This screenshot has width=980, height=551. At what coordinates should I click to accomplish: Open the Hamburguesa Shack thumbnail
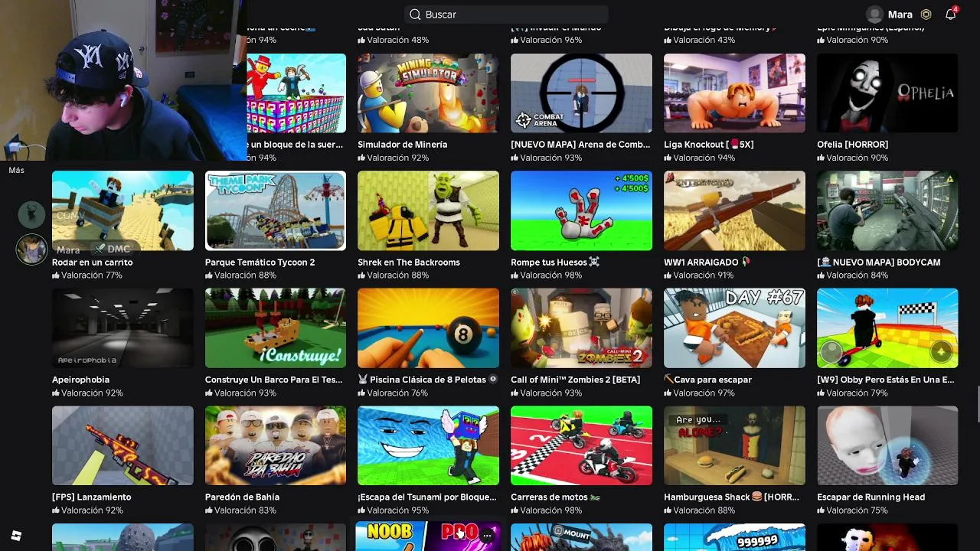pos(734,445)
